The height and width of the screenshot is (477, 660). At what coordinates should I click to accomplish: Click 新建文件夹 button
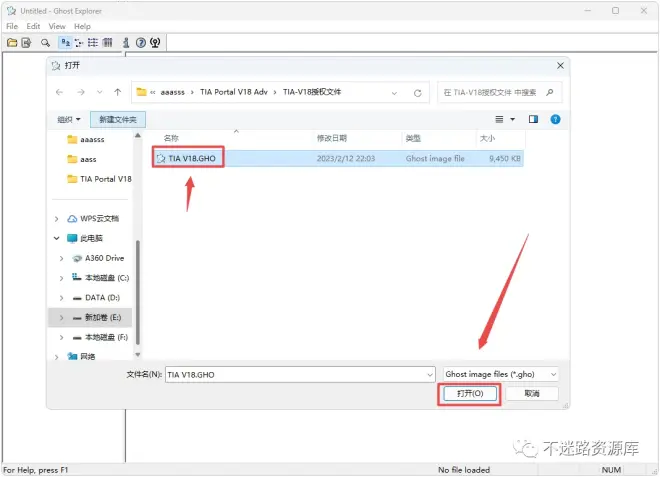click(118, 120)
